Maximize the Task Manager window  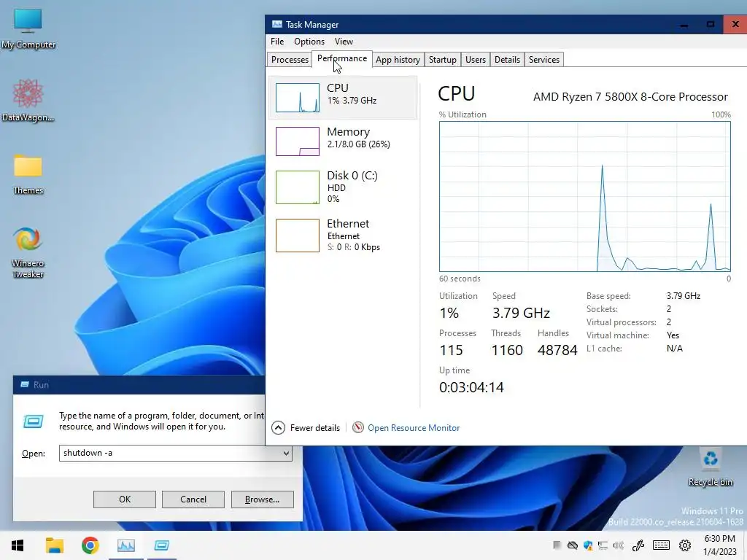[710, 24]
